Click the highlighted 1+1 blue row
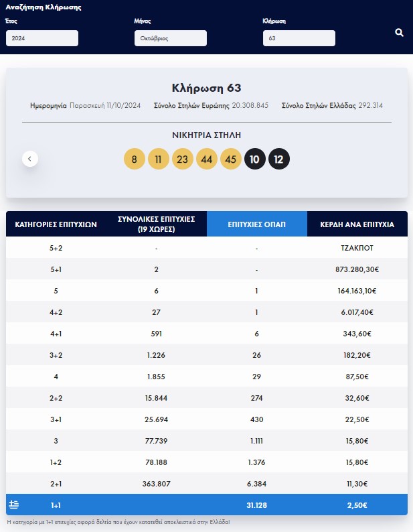This screenshot has height=532, width=413. tap(207, 505)
